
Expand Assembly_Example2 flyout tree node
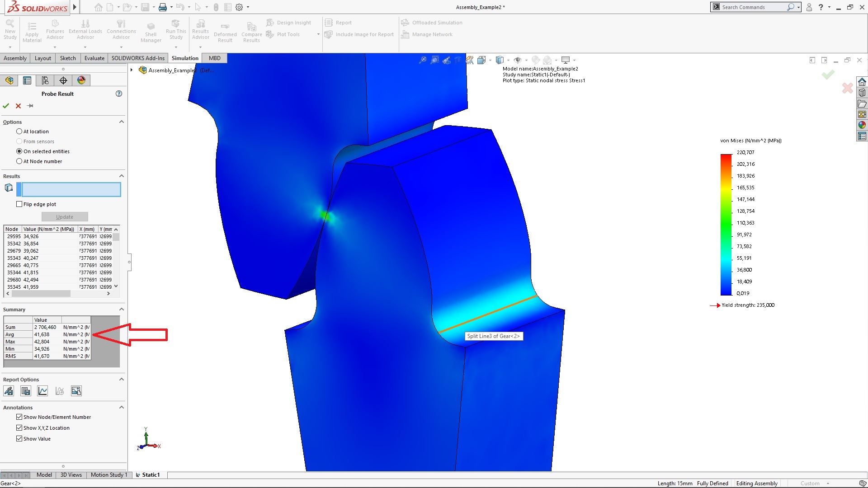tap(132, 70)
